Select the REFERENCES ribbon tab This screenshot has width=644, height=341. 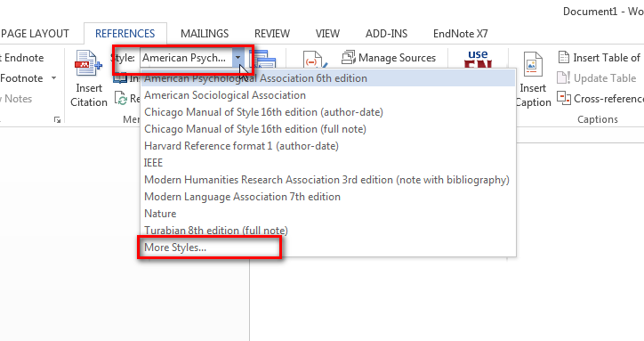pyautogui.click(x=125, y=33)
